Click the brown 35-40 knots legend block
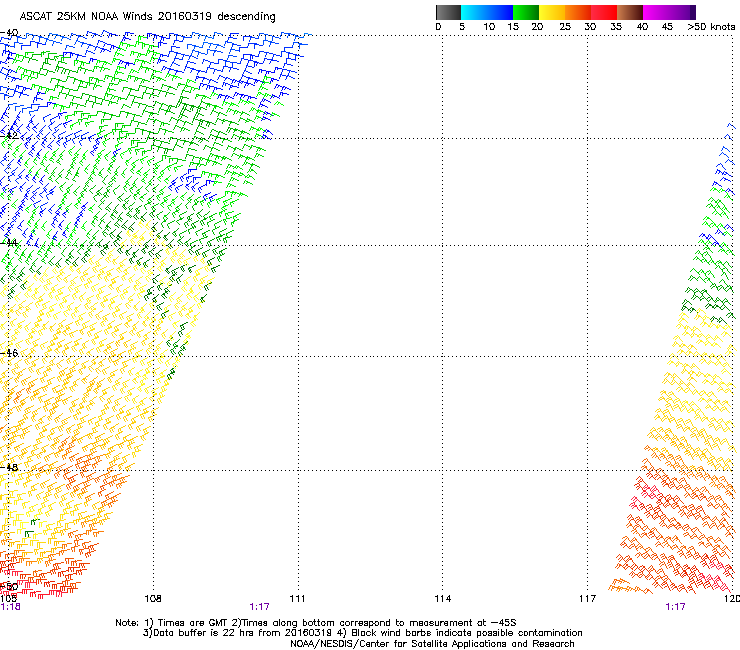 [630, 12]
